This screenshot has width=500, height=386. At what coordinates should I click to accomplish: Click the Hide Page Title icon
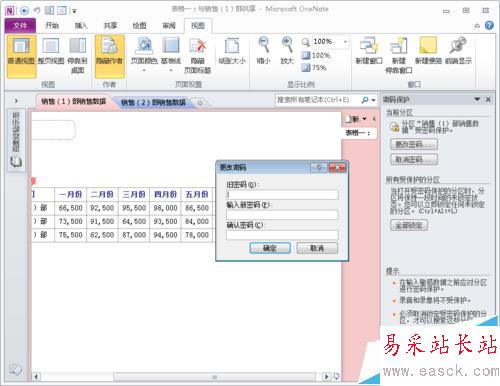[x=198, y=55]
